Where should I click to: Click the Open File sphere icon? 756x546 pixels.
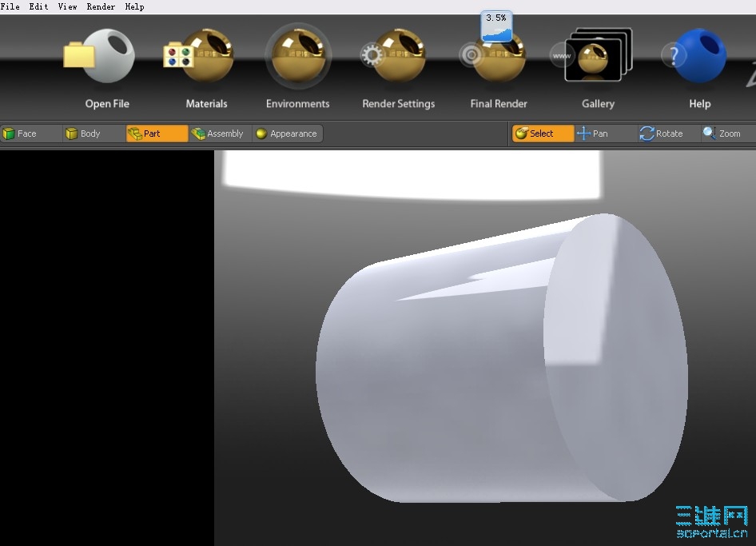pyautogui.click(x=100, y=55)
